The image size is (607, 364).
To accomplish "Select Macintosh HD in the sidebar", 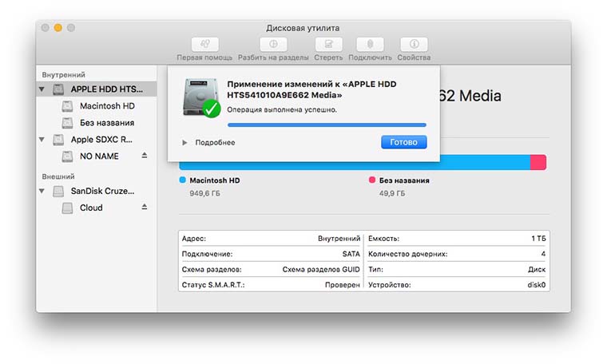I will click(107, 106).
